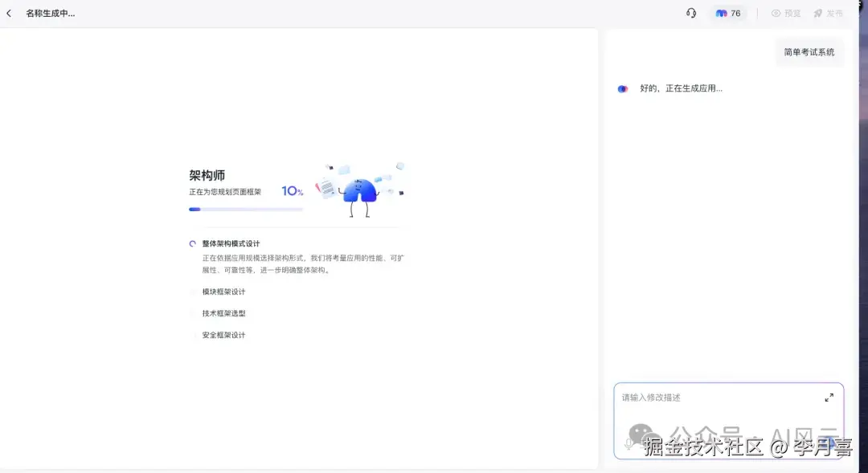
Task: Click the eye-shaped preview icon
Action: [774, 13]
